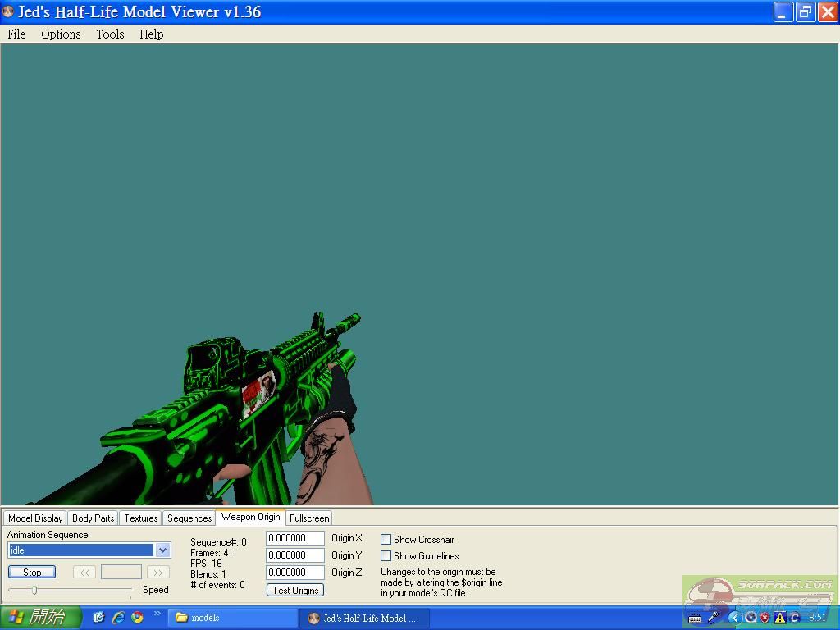Enable the Show Guidelines checkbox
Screen dimensions: 840x630
386,556
